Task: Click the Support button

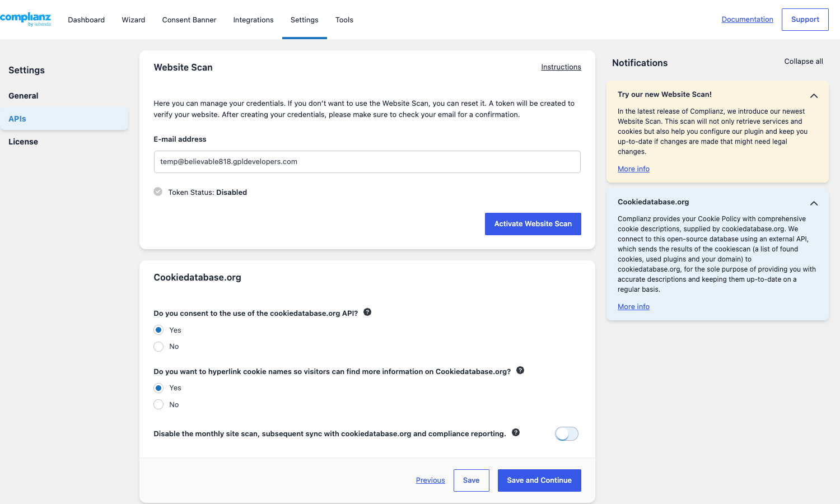Action: pos(805,20)
